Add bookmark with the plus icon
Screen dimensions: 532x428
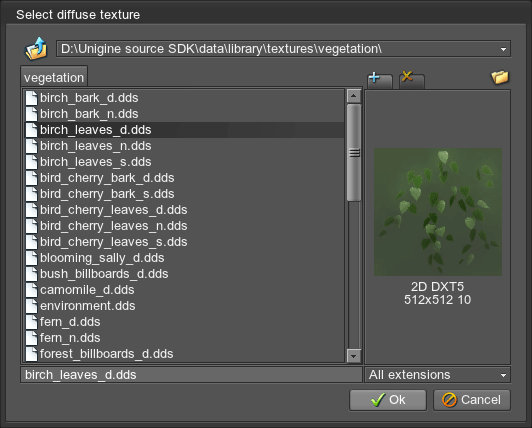tap(379, 81)
